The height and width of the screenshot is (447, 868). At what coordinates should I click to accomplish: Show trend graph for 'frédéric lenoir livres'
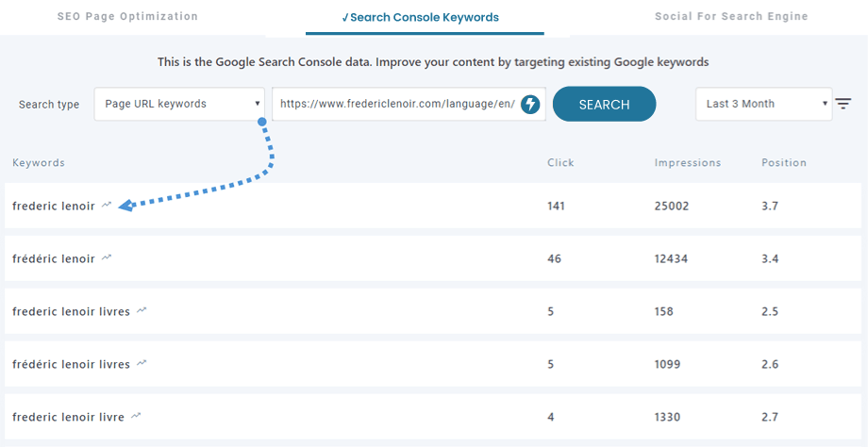pyautogui.click(x=142, y=363)
